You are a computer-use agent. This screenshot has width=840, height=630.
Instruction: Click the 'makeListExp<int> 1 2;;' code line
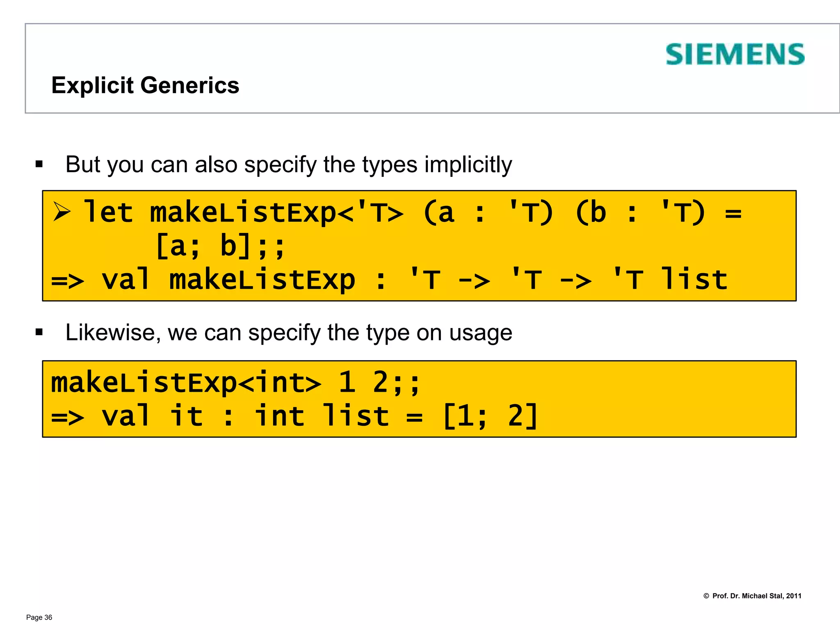click(235, 383)
